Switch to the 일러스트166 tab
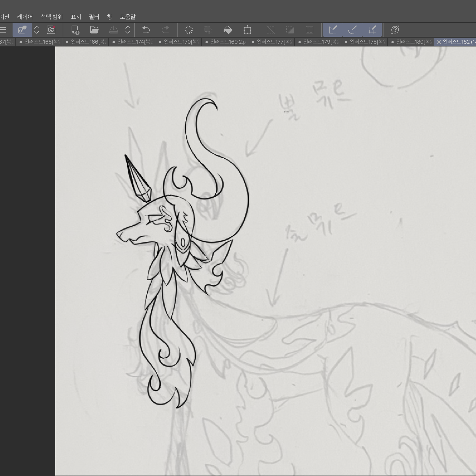The width and height of the screenshot is (476, 476). point(86,42)
